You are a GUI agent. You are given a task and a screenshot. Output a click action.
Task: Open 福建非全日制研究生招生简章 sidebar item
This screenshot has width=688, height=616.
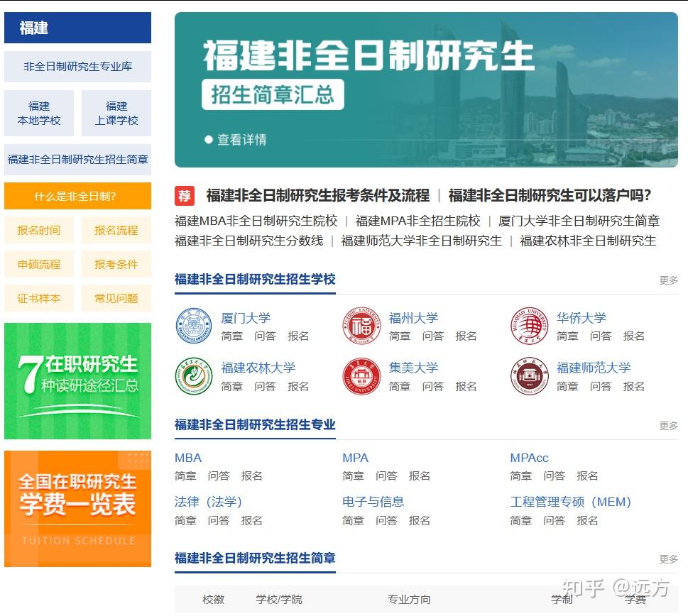[77, 160]
